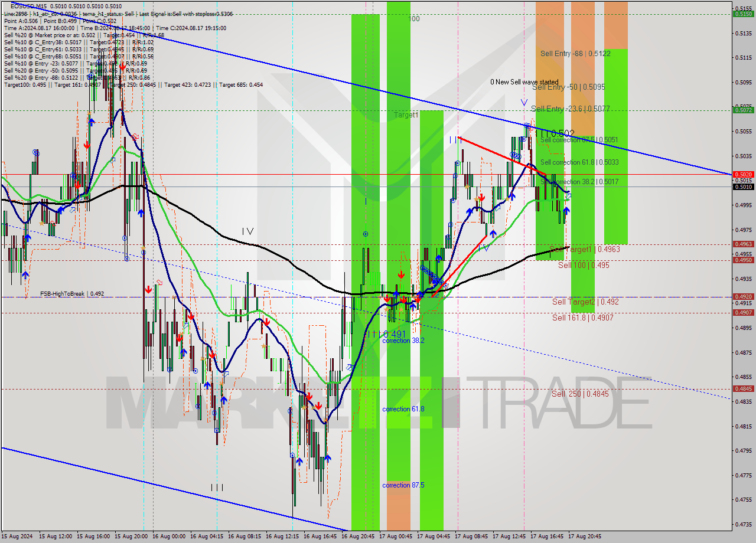Viewport: 756px width, 543px height.
Task: Click the green 0.5150 price tag
Action: click(742, 14)
